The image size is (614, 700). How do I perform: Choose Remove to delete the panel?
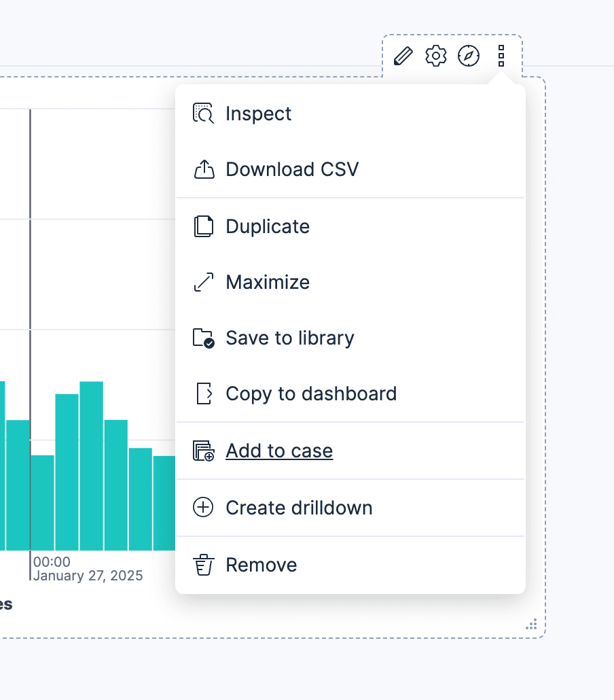pos(261,565)
